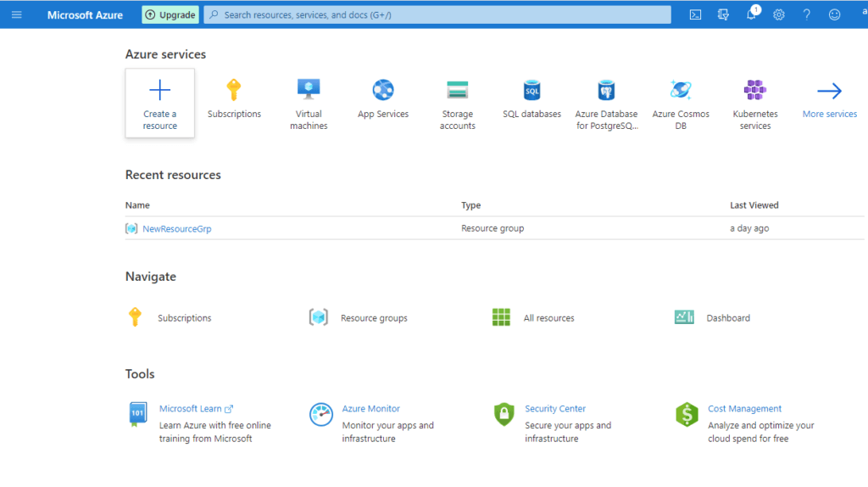This screenshot has width=868, height=487.
Task: Open the notifications bell
Action: [751, 14]
